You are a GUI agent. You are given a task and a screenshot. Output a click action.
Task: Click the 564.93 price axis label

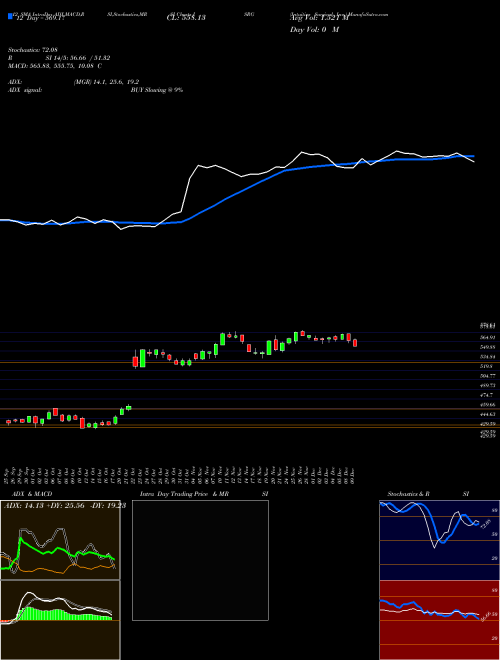pyautogui.click(x=488, y=337)
